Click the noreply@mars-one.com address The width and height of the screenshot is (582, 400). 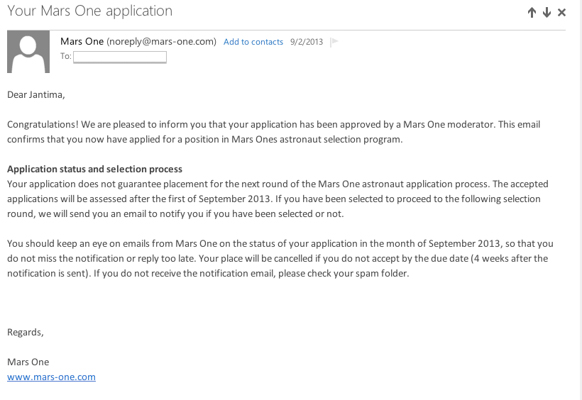(x=161, y=42)
